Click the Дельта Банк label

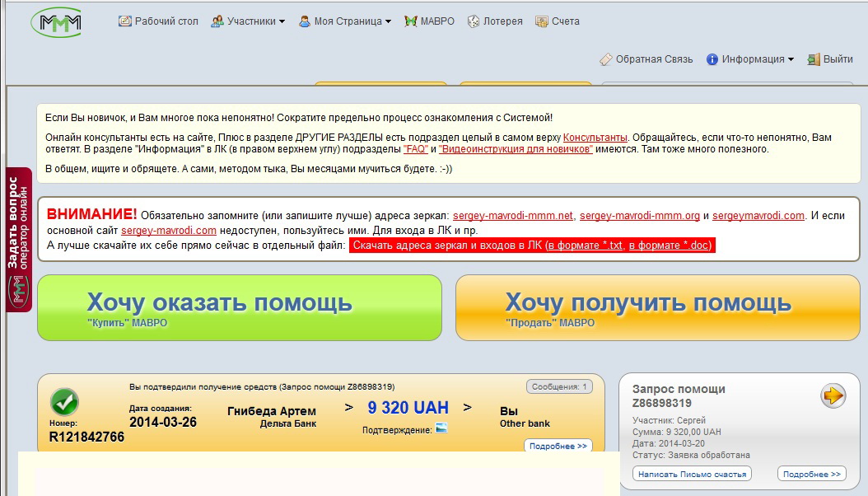[288, 423]
